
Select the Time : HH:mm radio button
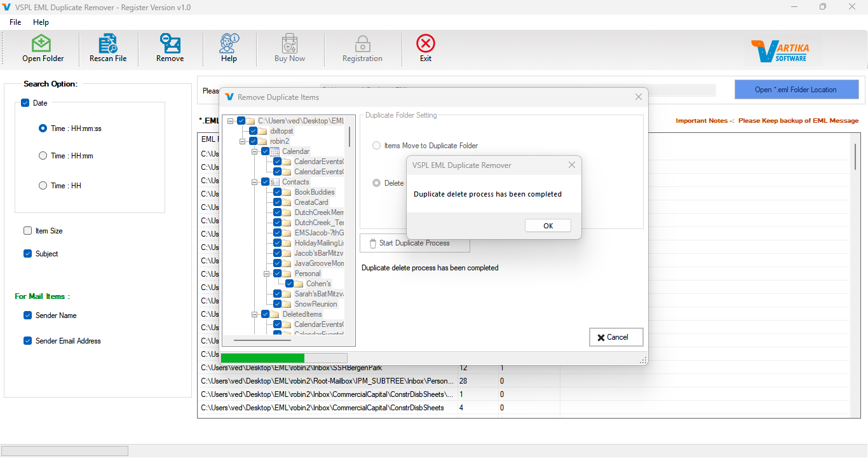43,155
